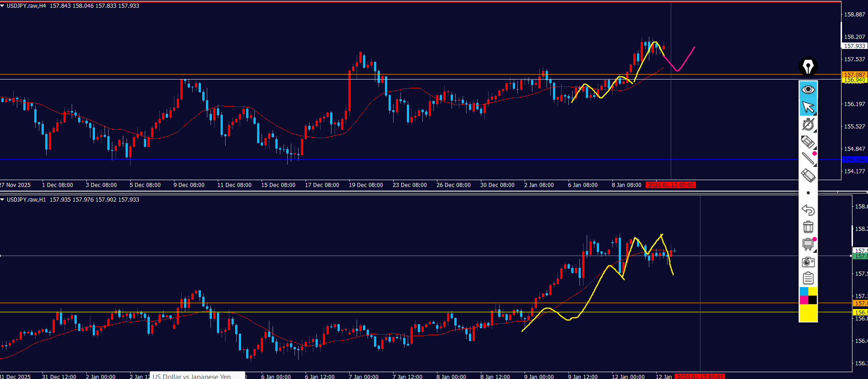
Task: Undo last stroke with the back arrow
Action: (x=808, y=210)
